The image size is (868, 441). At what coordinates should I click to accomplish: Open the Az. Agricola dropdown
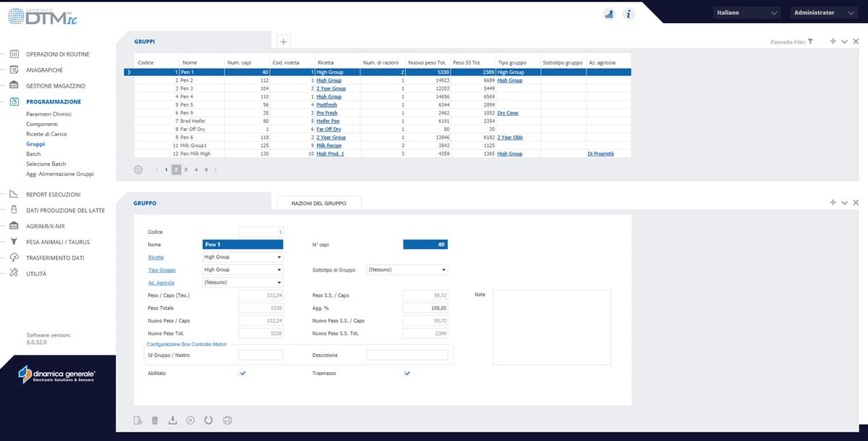243,282
